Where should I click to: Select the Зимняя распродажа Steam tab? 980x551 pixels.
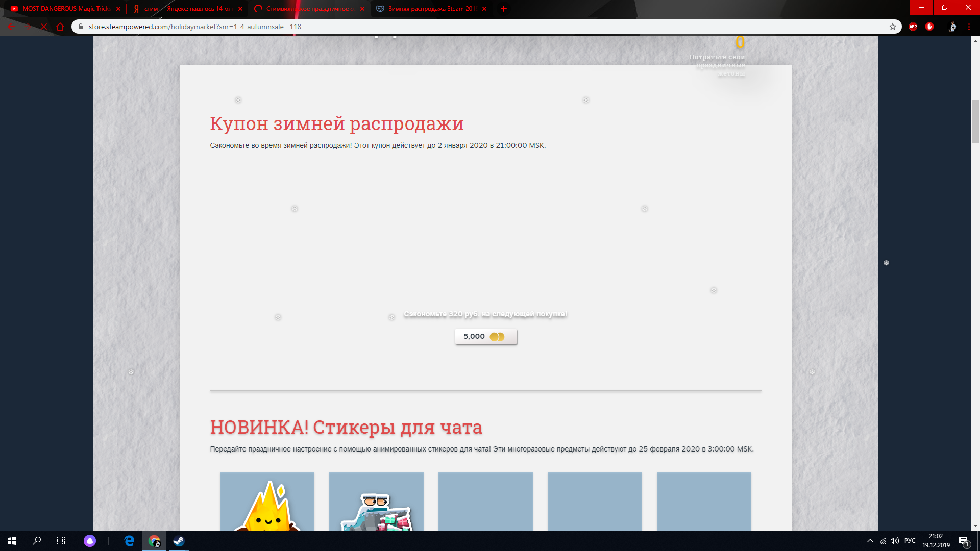[x=430, y=9]
